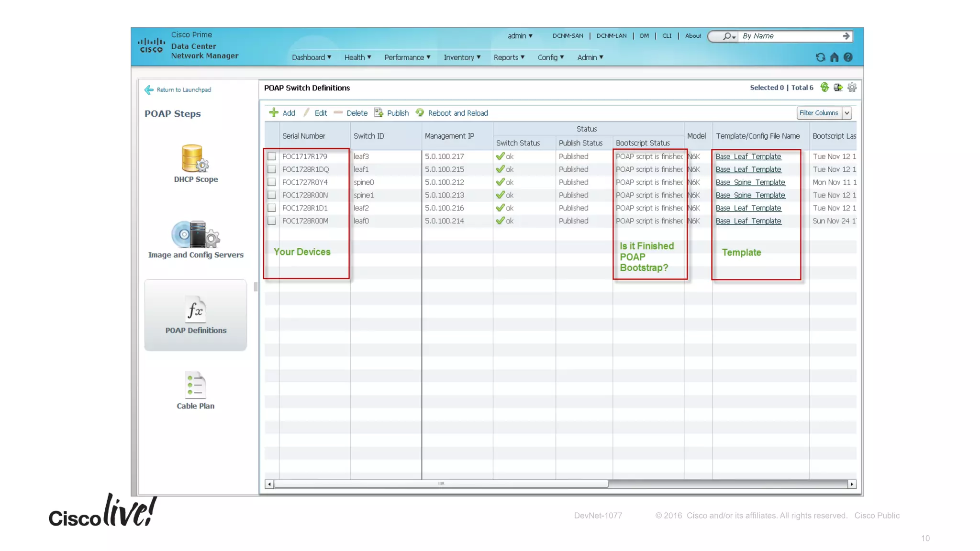Viewport: 980px width, 551px height.
Task: Select checkbox for spine0 switch row
Action: pyautogui.click(x=272, y=182)
